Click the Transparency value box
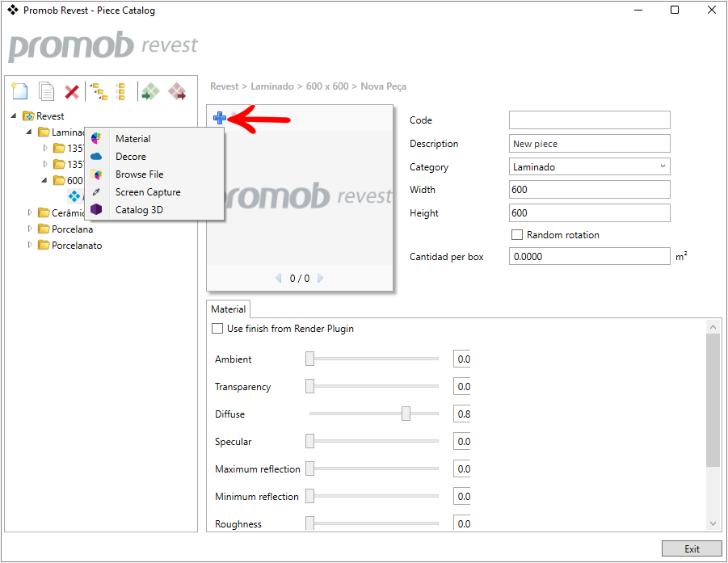 (462, 387)
